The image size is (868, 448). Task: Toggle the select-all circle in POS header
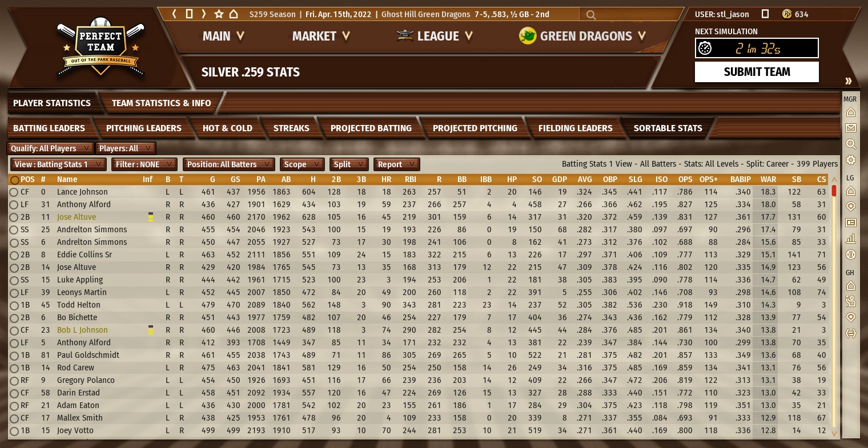(14, 180)
